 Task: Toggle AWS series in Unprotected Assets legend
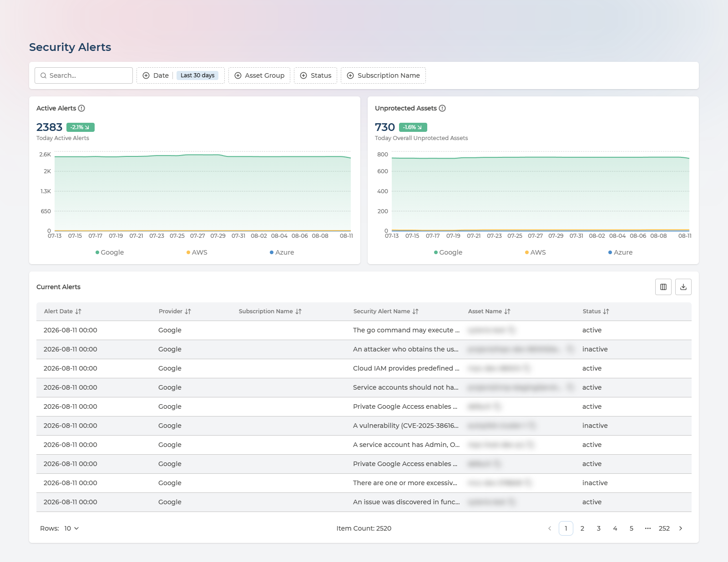[x=536, y=252]
